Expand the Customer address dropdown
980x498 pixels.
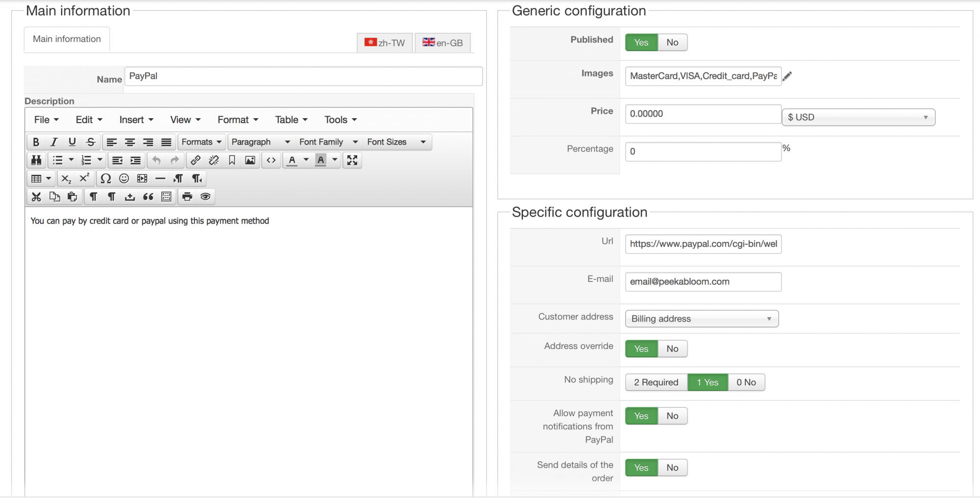coord(702,319)
